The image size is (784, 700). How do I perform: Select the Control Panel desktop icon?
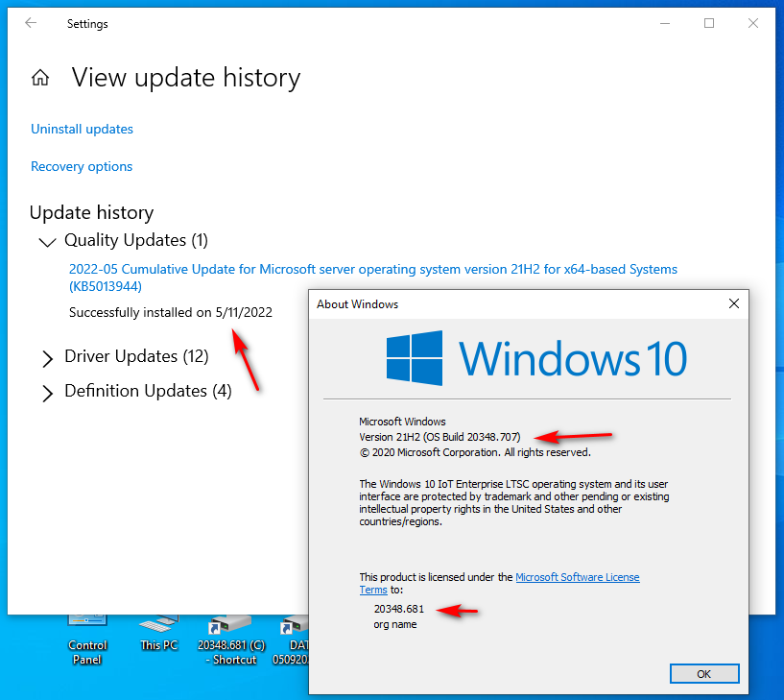(x=87, y=640)
